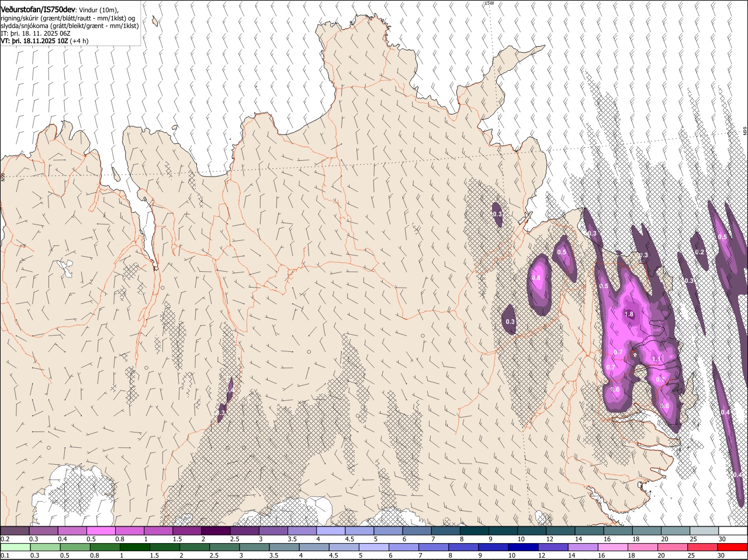Viewport: 748px width, 560px height.
Task: Click the '15W' longitude label
Action: 489,3
